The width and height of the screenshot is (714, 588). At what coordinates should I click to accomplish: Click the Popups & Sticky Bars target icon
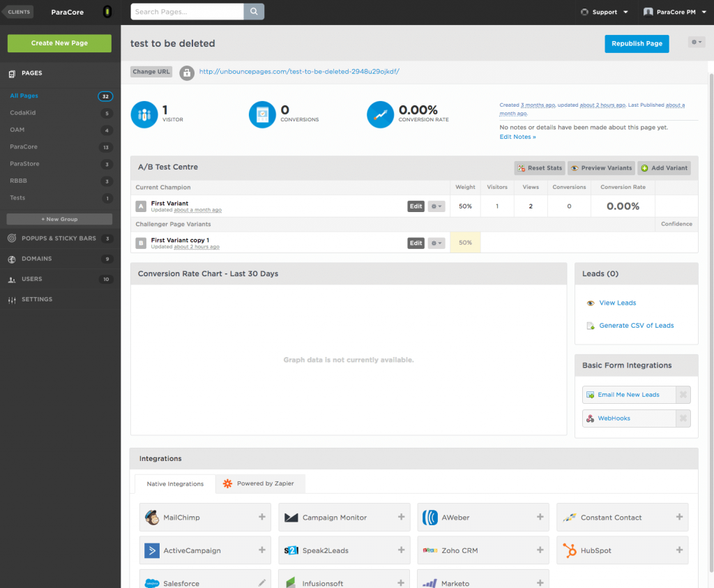click(12, 239)
